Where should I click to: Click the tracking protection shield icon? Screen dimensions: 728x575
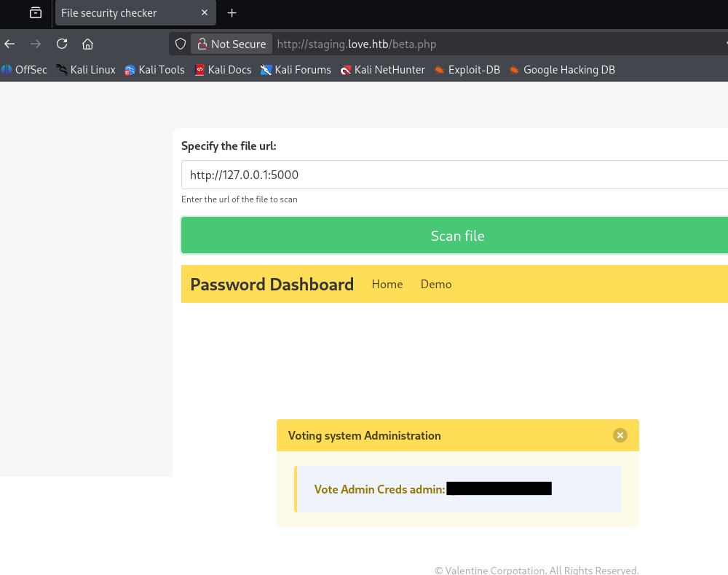point(181,44)
